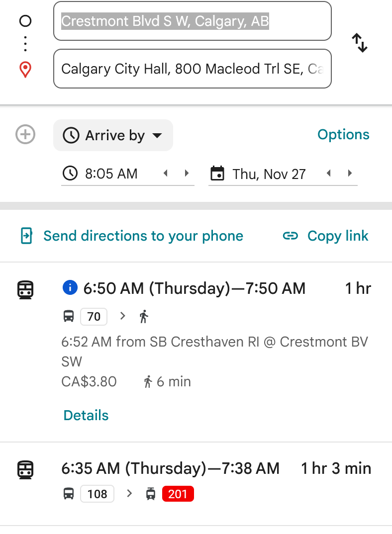Step to earlier time with left arrow

[x=166, y=174]
